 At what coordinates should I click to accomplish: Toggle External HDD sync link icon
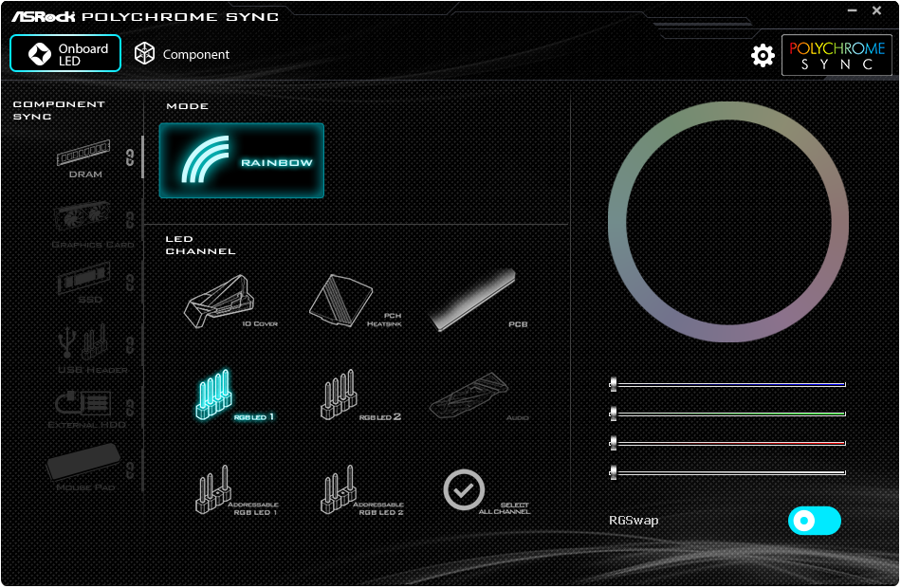[130, 408]
